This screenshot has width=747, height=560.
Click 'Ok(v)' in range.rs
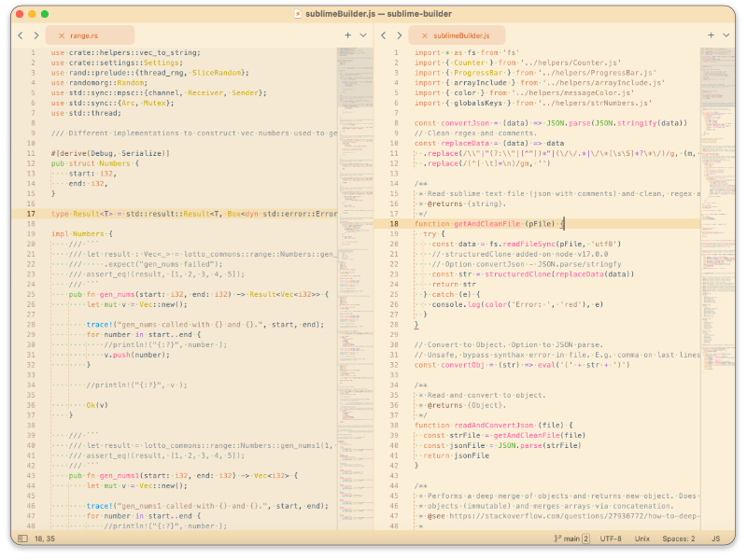coord(97,405)
